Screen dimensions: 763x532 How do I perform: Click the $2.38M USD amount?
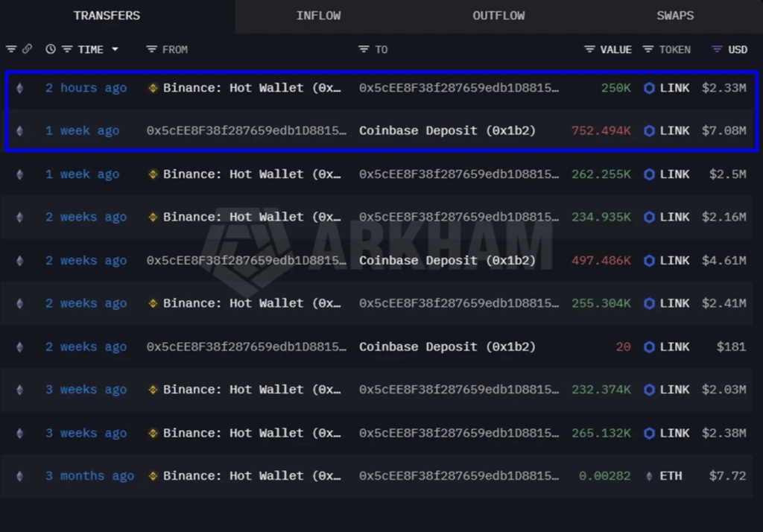pyautogui.click(x=724, y=433)
